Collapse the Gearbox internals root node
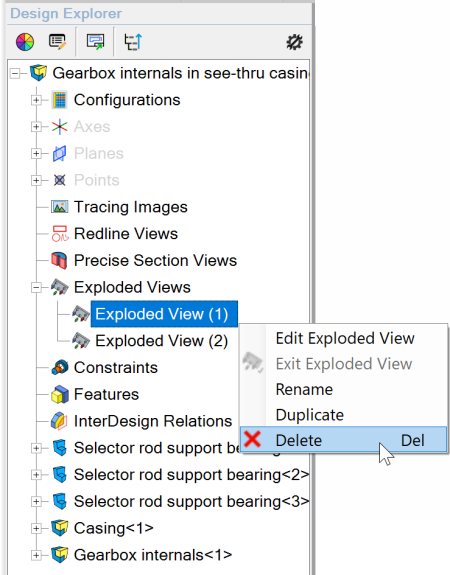The image size is (450, 575). pos(15,73)
